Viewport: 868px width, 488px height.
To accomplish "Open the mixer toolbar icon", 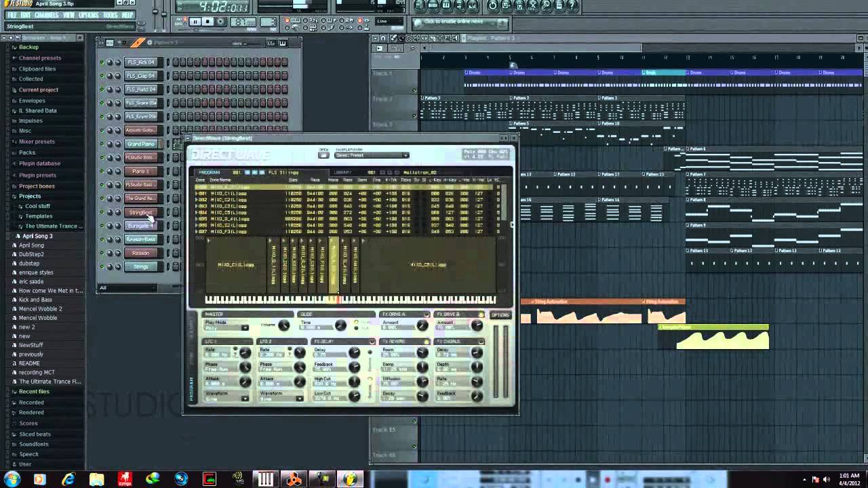I will 472,5.
